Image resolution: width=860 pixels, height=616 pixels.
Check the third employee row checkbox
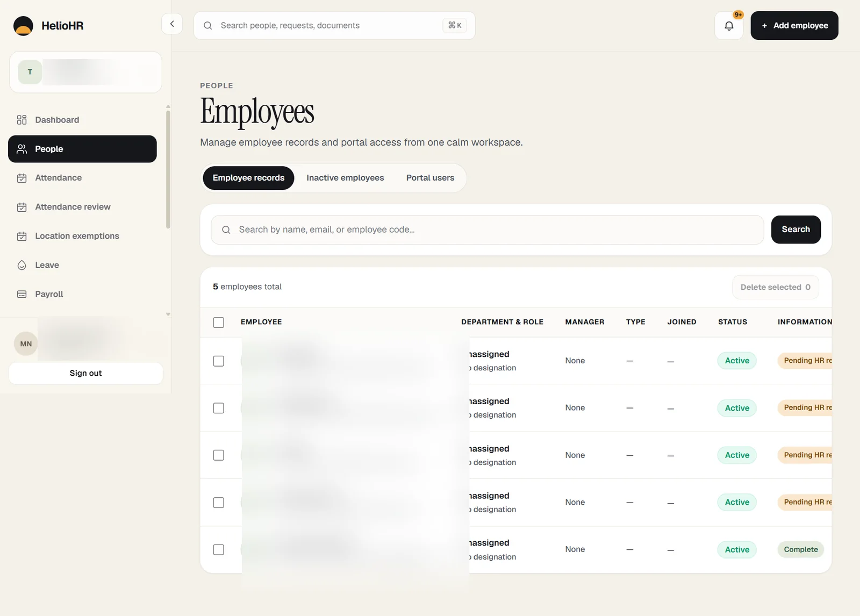point(218,455)
